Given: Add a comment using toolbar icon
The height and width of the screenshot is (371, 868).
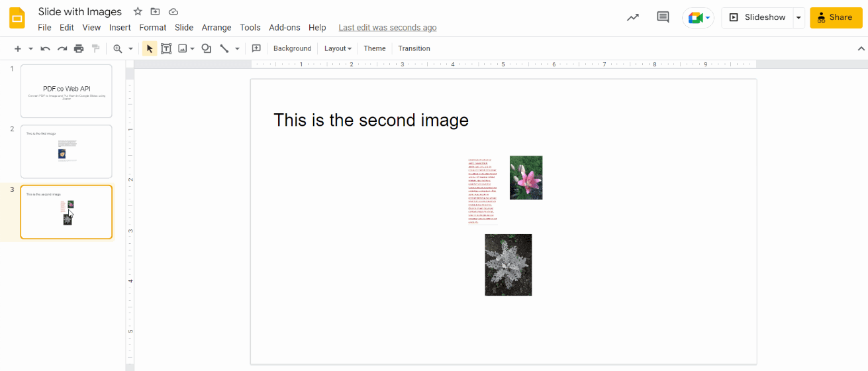Looking at the screenshot, I should coord(256,48).
